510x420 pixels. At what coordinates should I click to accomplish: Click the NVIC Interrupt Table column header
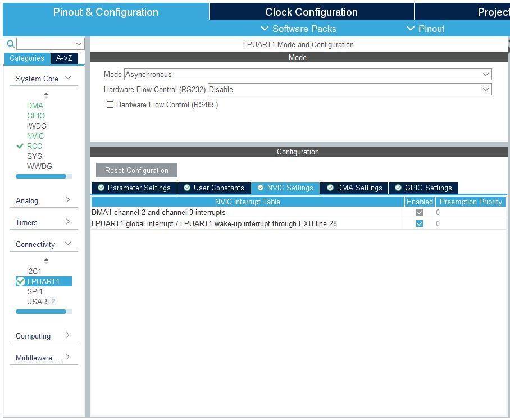pos(248,202)
